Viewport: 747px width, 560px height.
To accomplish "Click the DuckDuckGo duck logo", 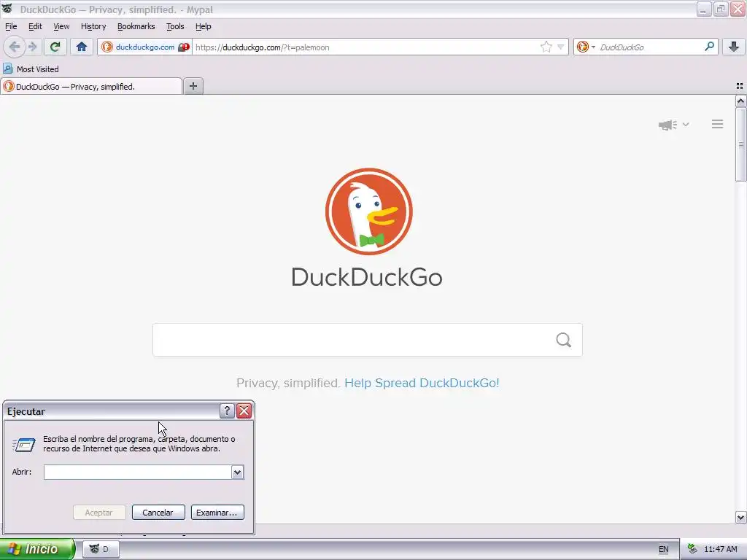I will (368, 211).
